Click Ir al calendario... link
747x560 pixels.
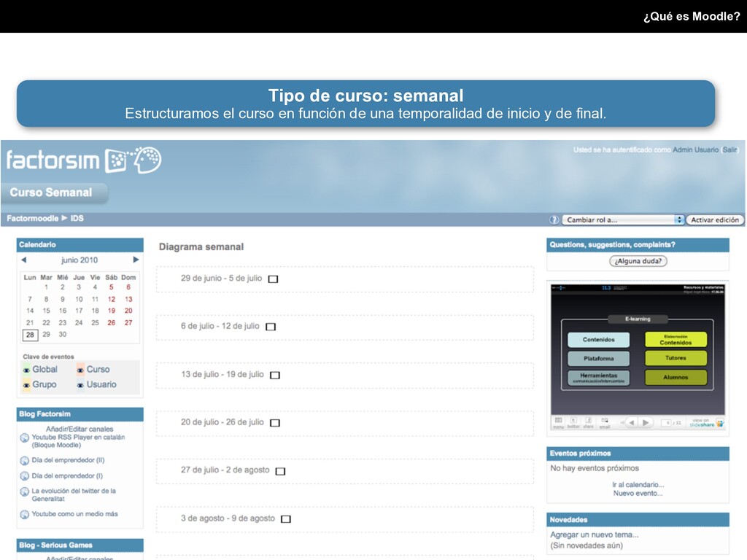click(x=638, y=485)
